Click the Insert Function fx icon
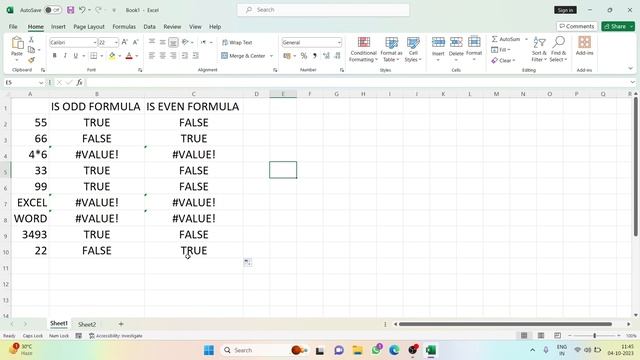640x360 pixels. 80,82
